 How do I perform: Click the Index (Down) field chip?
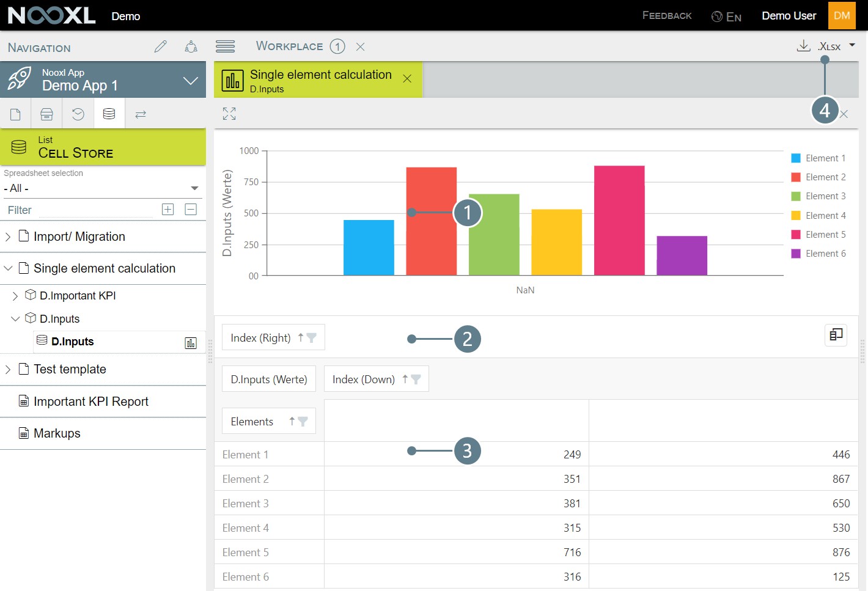tap(377, 379)
